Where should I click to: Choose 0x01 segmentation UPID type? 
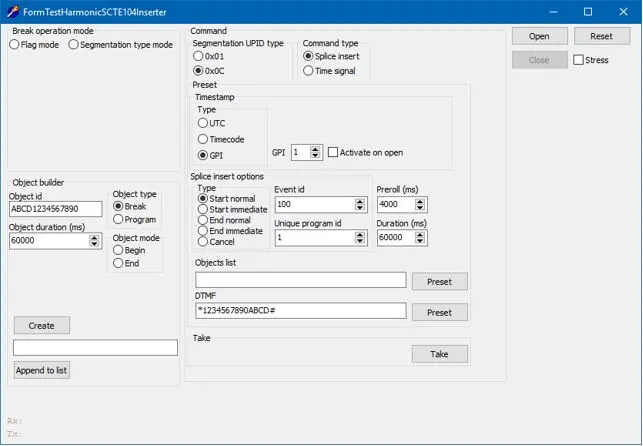[x=198, y=57]
